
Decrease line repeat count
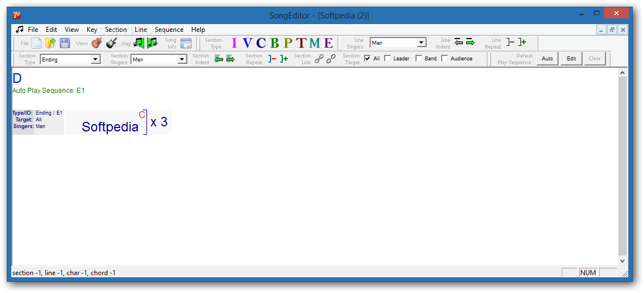click(x=510, y=42)
